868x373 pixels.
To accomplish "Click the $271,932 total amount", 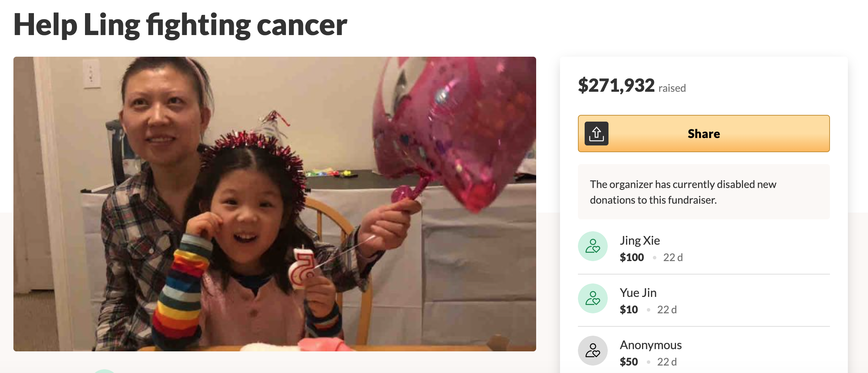I will [x=616, y=85].
